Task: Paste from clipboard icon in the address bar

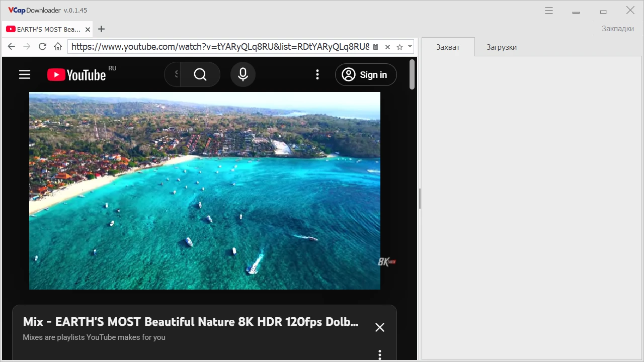Action: (x=375, y=47)
